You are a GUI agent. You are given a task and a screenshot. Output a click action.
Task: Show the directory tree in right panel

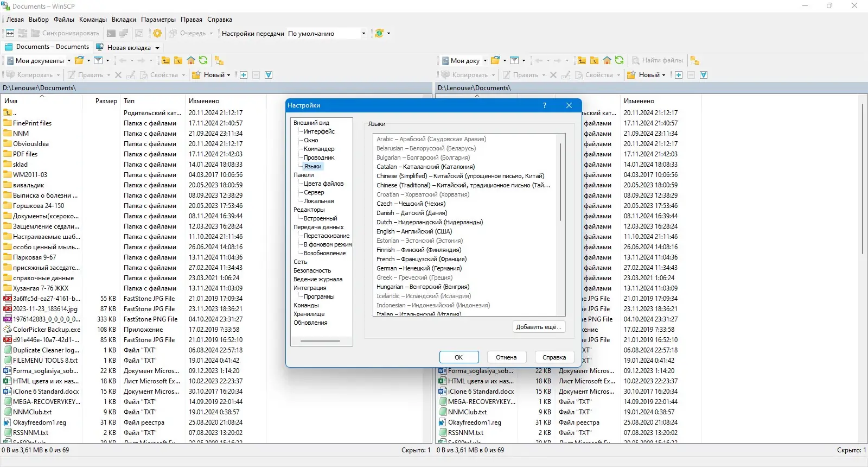coord(695,60)
